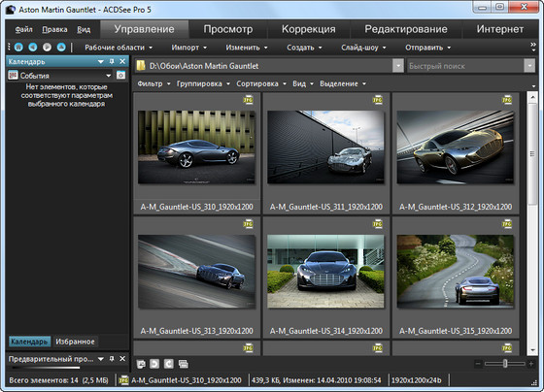Select thumbnail A-M_Gauntlet-US_310_1920x1200

196,153
